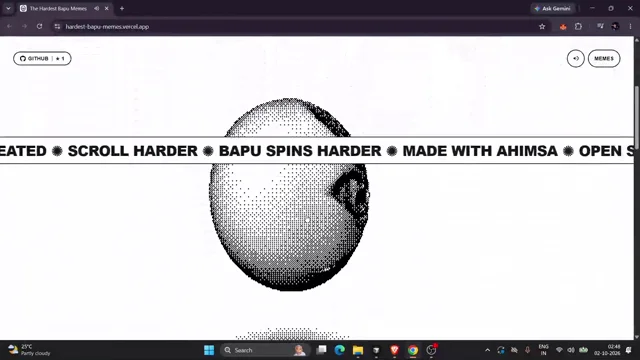Open the MetaMask fox extension

pos(563,27)
